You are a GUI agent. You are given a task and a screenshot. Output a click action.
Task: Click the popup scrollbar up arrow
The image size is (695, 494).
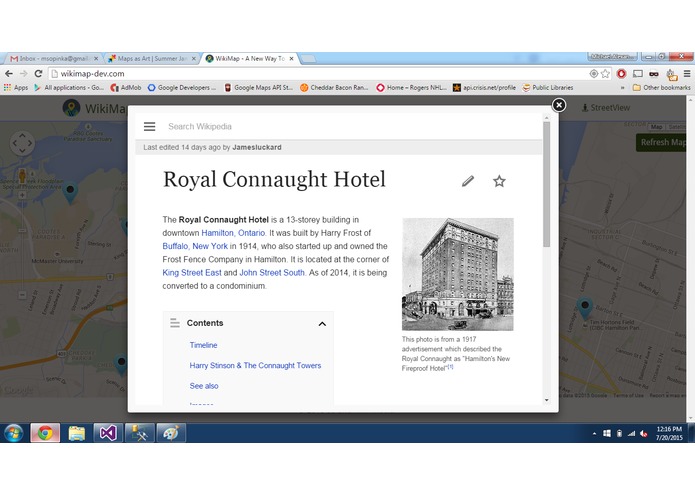point(547,118)
